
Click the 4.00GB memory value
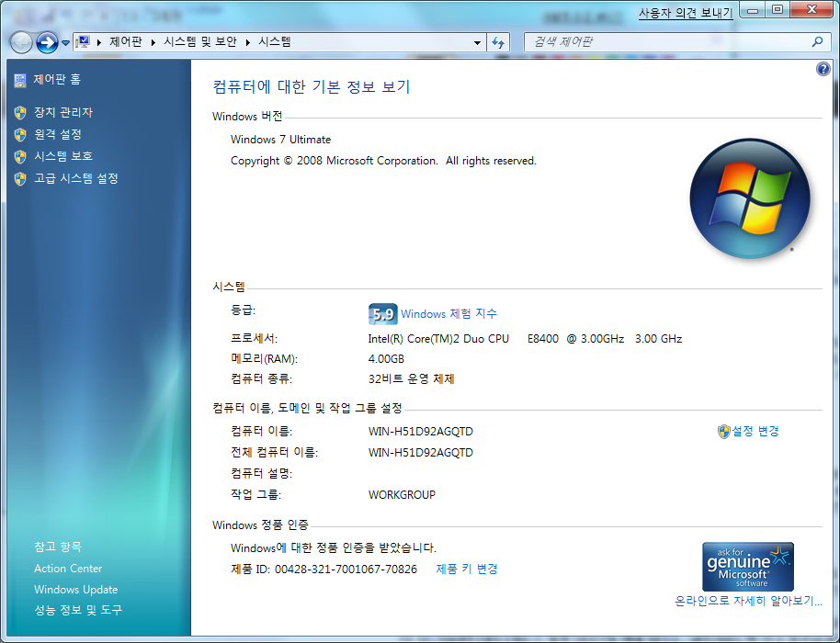386,359
